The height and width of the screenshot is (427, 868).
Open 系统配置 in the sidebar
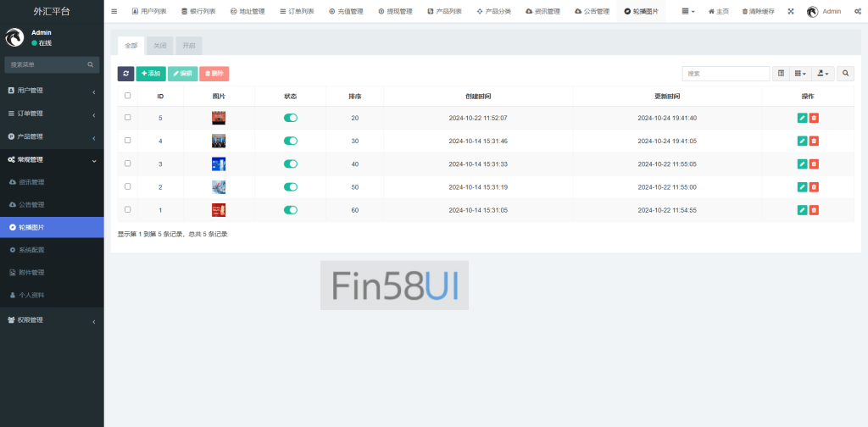(52, 250)
